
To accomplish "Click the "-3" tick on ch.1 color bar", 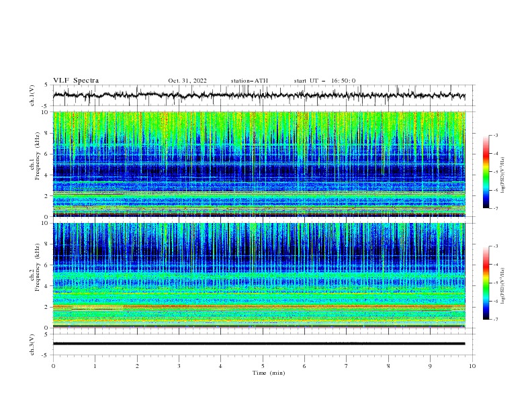I will click(495, 135).
